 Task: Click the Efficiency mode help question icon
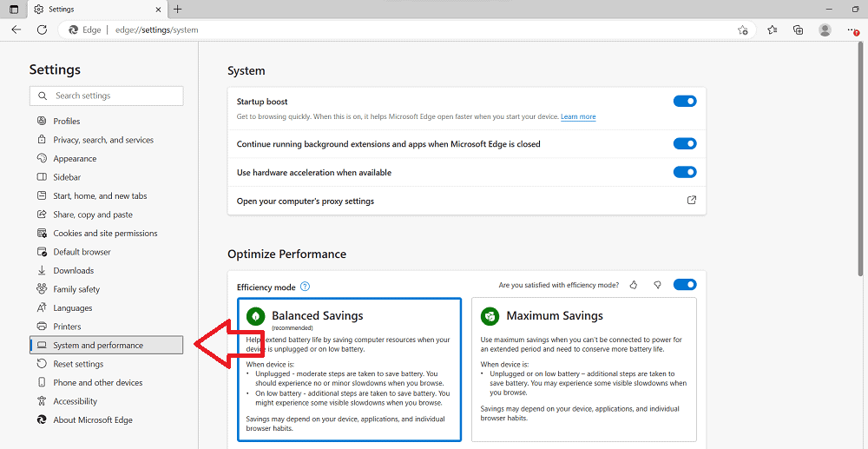coord(305,287)
